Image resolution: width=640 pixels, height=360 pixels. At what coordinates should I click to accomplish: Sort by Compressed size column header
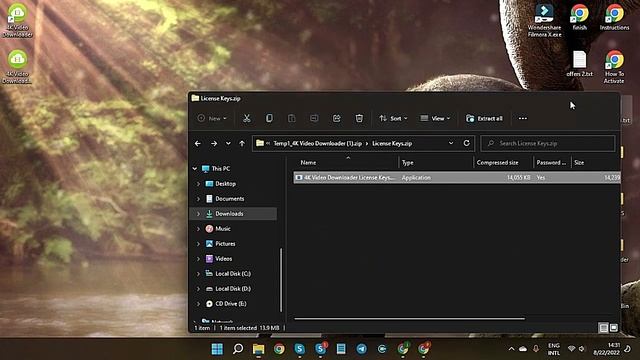[497, 162]
